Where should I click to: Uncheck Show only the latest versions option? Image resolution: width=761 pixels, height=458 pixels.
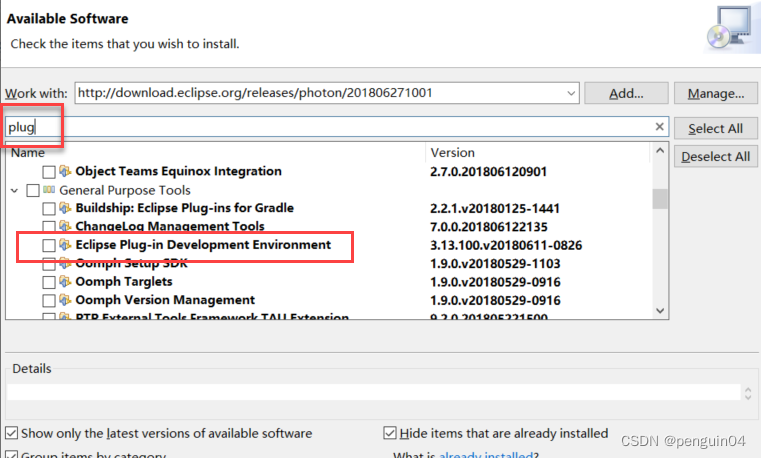(x=12, y=433)
